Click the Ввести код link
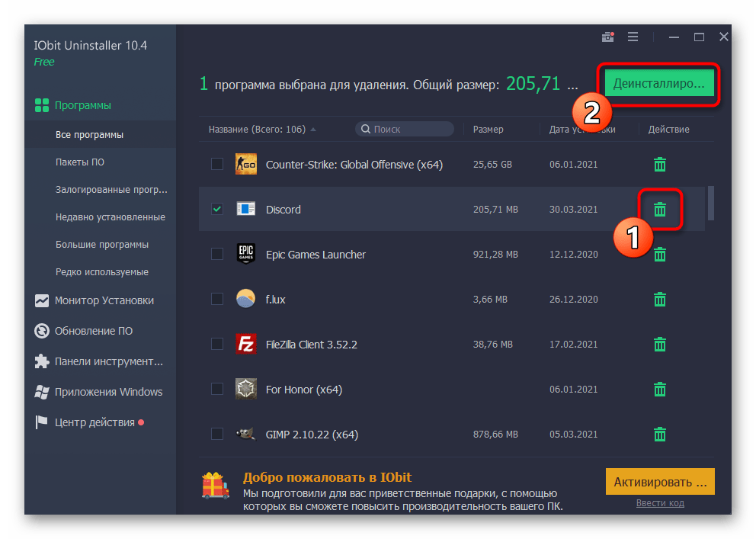This screenshot has height=539, width=756. 660,503
